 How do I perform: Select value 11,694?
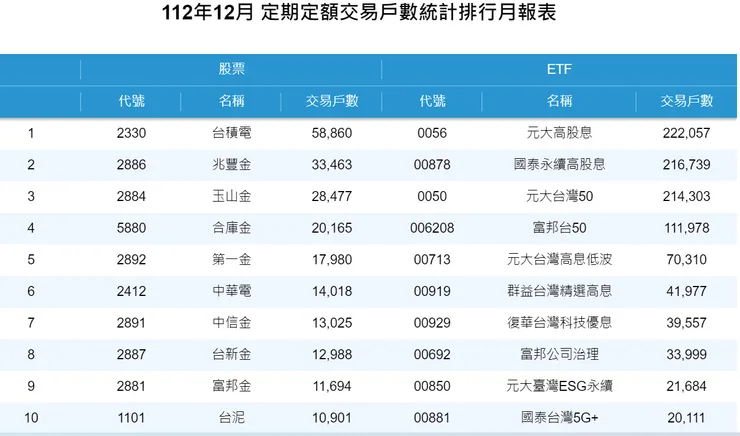[331, 386]
